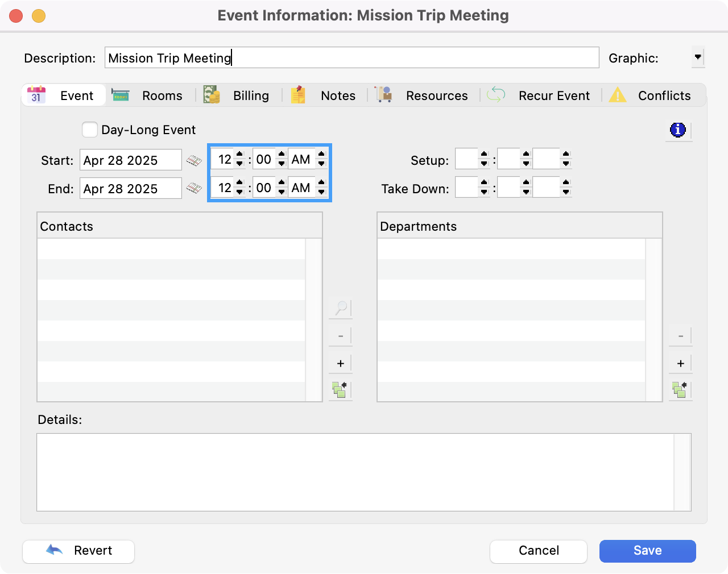
Task: Adjust the Setup hour stepper arrows
Action: tap(484, 159)
